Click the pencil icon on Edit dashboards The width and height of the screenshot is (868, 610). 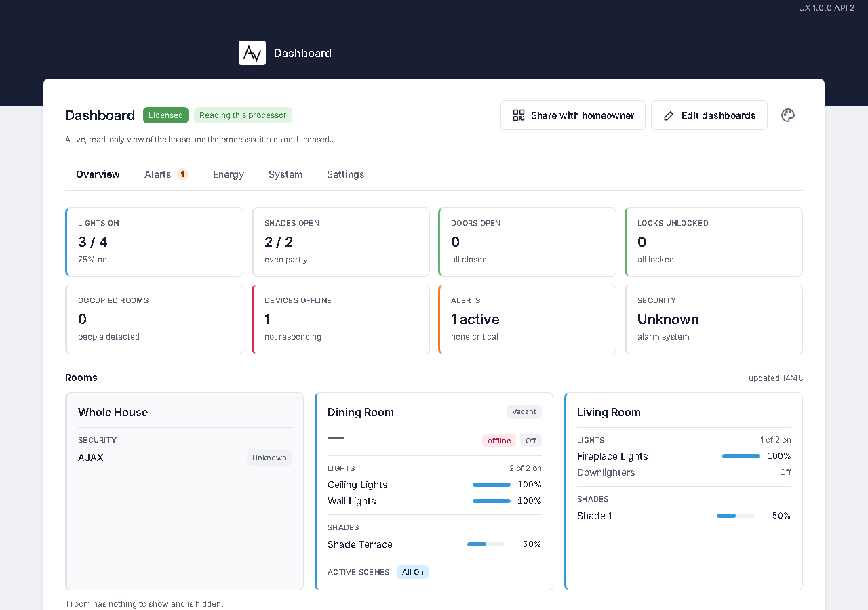(669, 115)
